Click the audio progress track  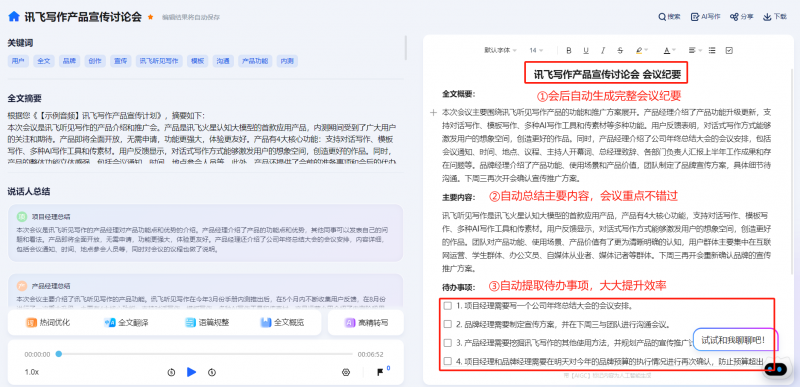click(204, 354)
